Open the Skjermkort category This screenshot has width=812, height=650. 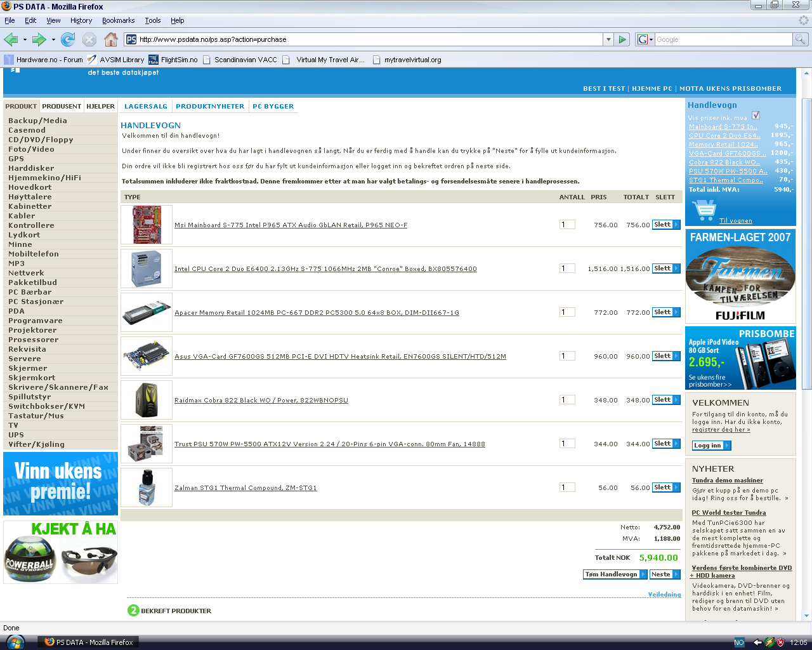pyautogui.click(x=32, y=378)
